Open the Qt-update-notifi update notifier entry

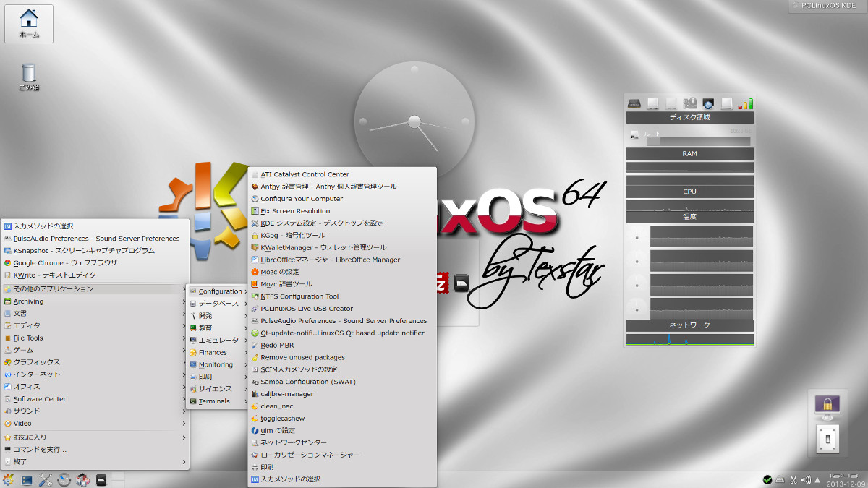(342, 333)
